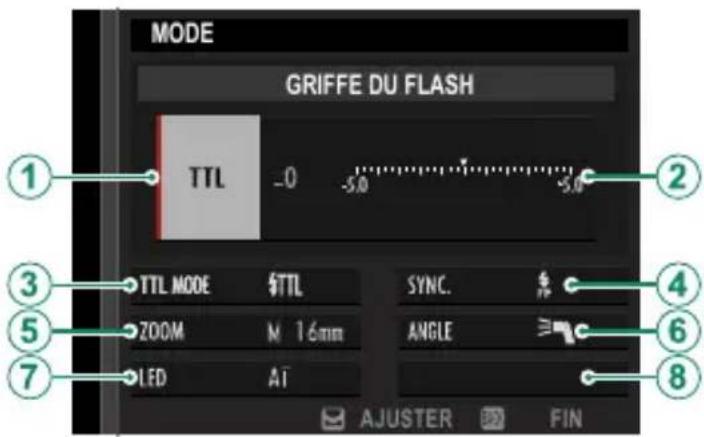Click the sync flash icon
The width and height of the screenshot is (704, 437).
(x=545, y=285)
